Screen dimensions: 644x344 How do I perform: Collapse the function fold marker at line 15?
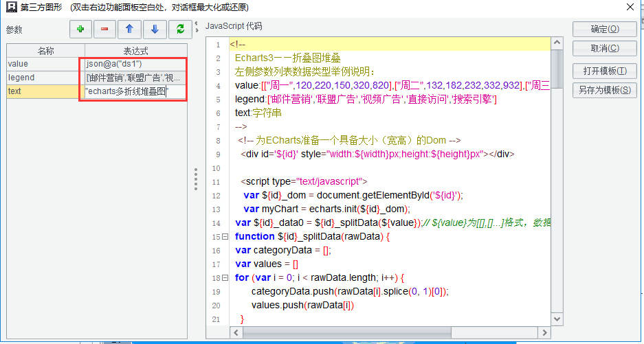tap(225, 236)
